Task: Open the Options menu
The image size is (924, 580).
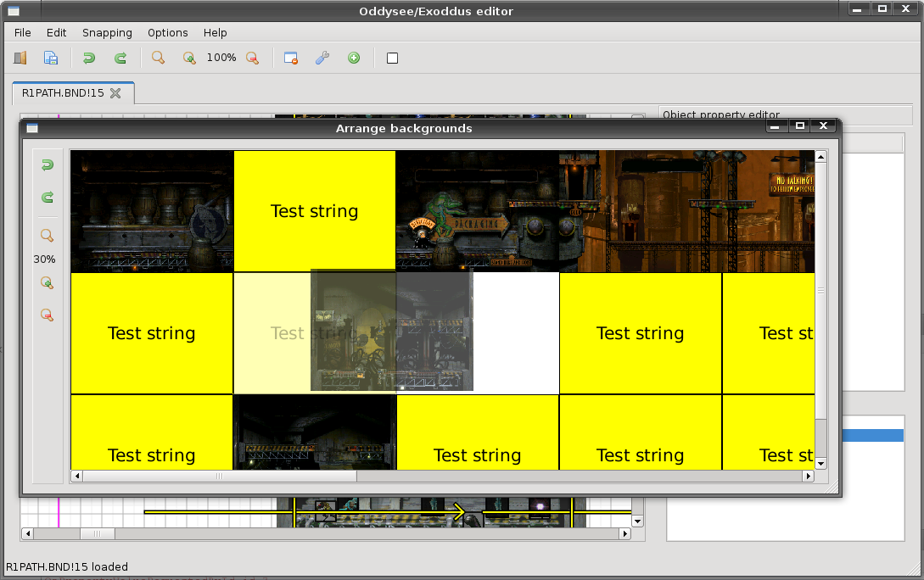Action: pyautogui.click(x=167, y=32)
